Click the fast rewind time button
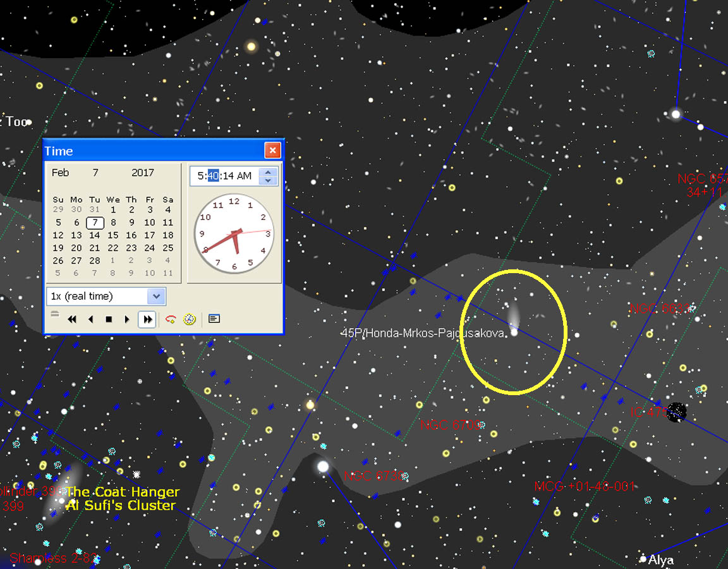The height and width of the screenshot is (569, 728). pos(72,319)
